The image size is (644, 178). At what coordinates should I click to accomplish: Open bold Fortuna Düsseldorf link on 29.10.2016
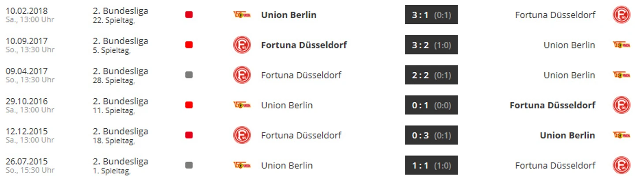coord(552,105)
